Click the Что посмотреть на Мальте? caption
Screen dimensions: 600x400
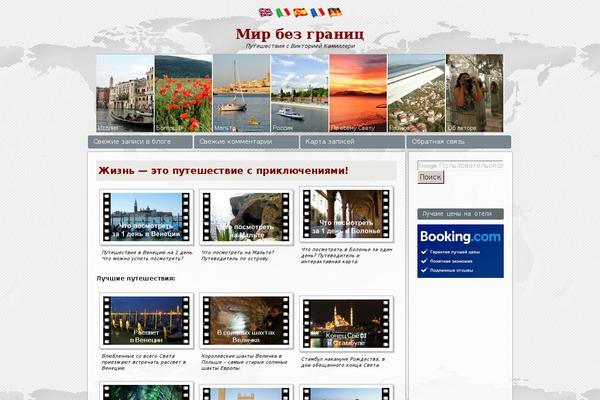click(238, 255)
